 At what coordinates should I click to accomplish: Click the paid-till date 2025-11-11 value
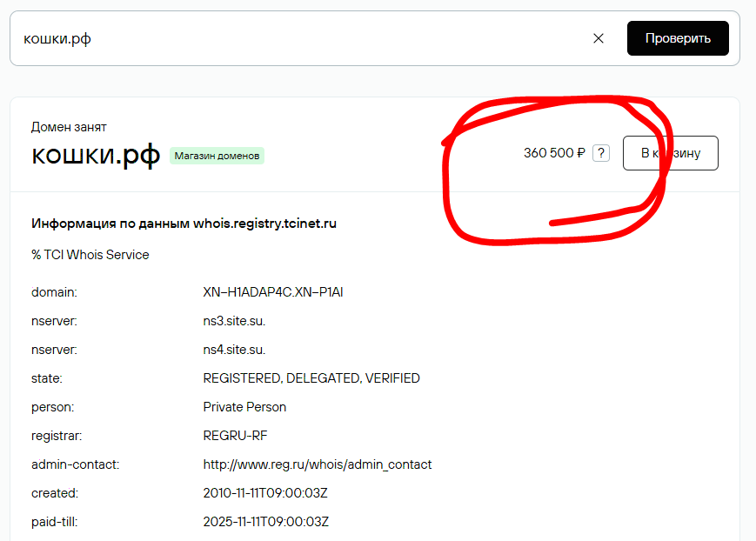pyautogui.click(x=265, y=522)
